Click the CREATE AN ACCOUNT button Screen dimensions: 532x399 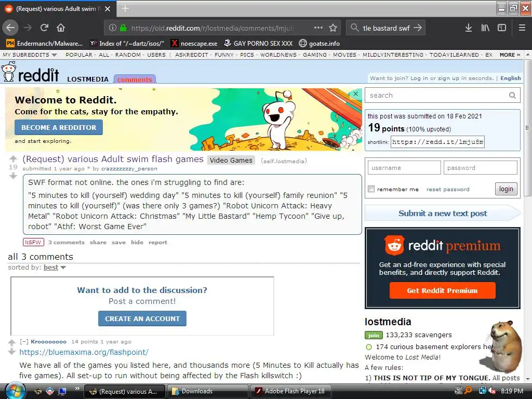coord(142,318)
